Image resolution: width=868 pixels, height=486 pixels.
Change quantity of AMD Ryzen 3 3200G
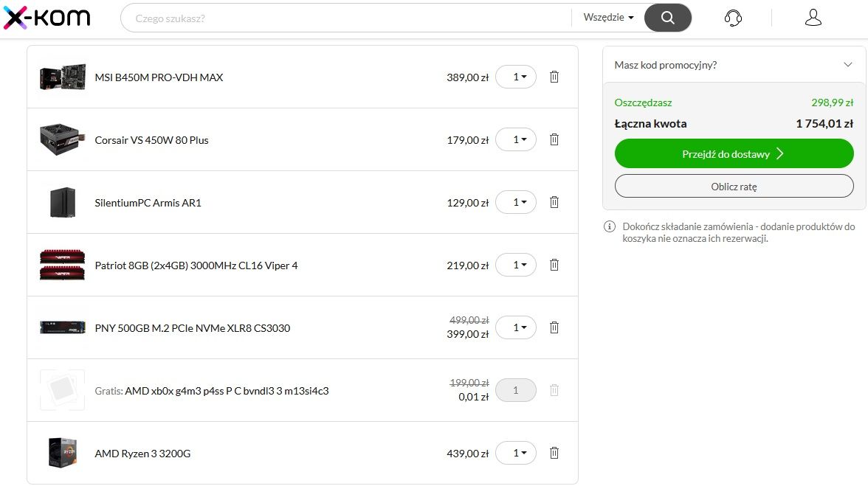click(516, 453)
